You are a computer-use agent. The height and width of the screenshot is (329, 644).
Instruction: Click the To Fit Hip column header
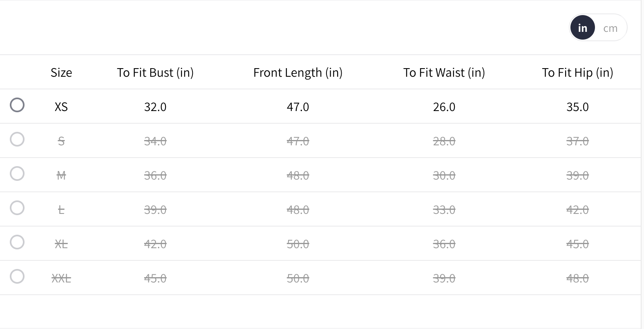click(577, 73)
